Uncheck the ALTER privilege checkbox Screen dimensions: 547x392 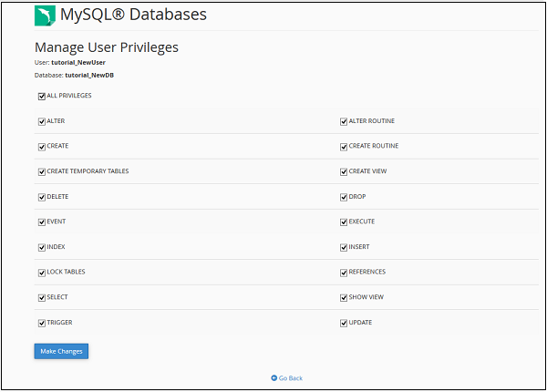coord(42,121)
